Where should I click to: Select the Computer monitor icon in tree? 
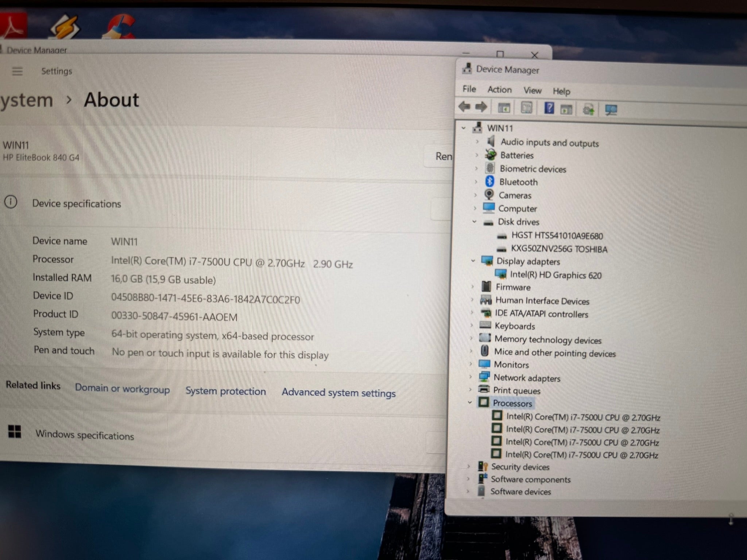pyautogui.click(x=488, y=208)
